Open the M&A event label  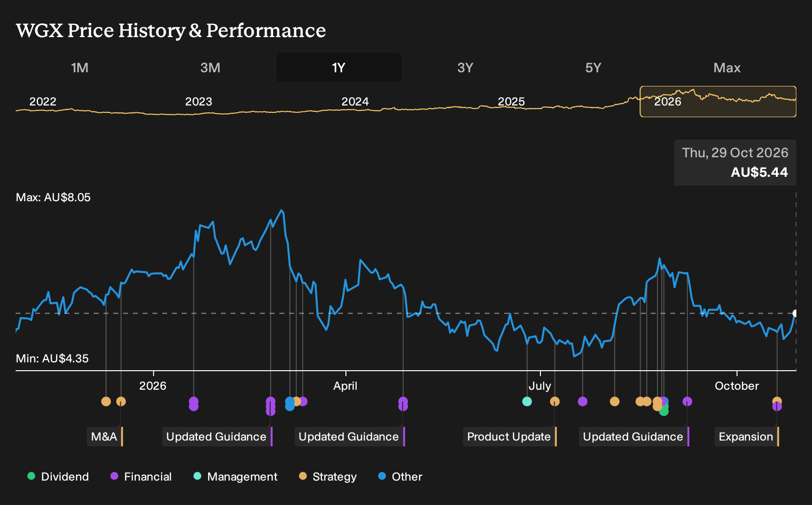105,437
